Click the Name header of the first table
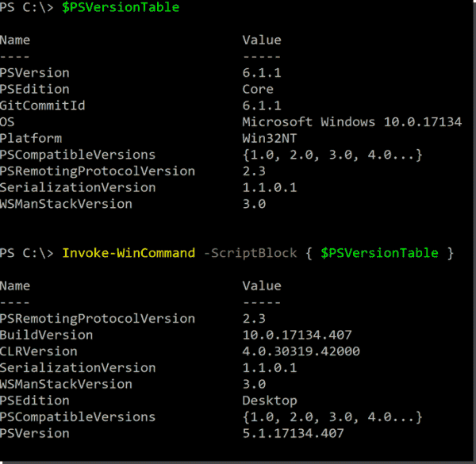Image resolution: width=476 pixels, height=464 pixels. coord(15,40)
